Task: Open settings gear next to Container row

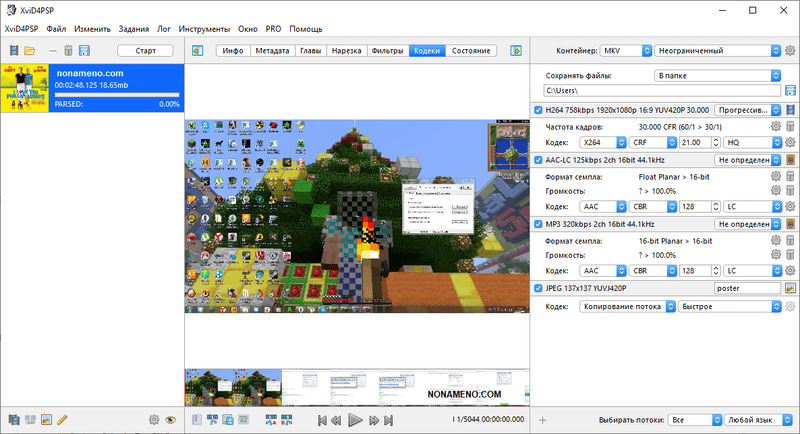Action: (790, 50)
